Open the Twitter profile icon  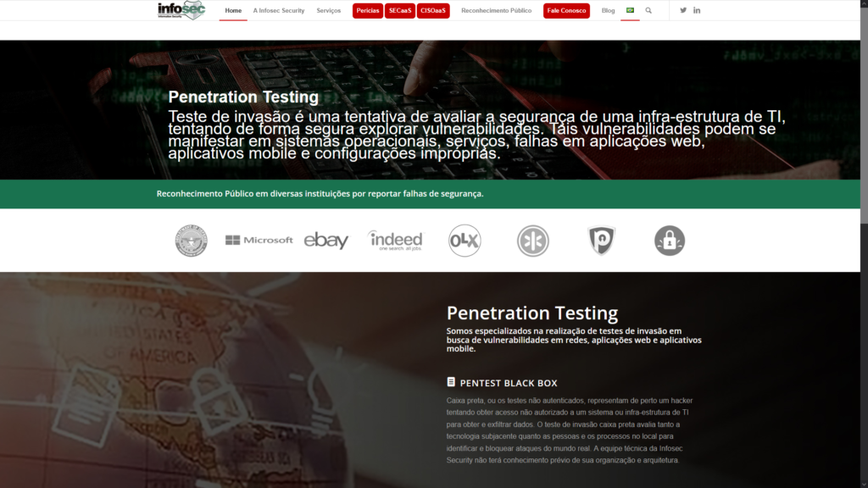pyautogui.click(x=683, y=11)
